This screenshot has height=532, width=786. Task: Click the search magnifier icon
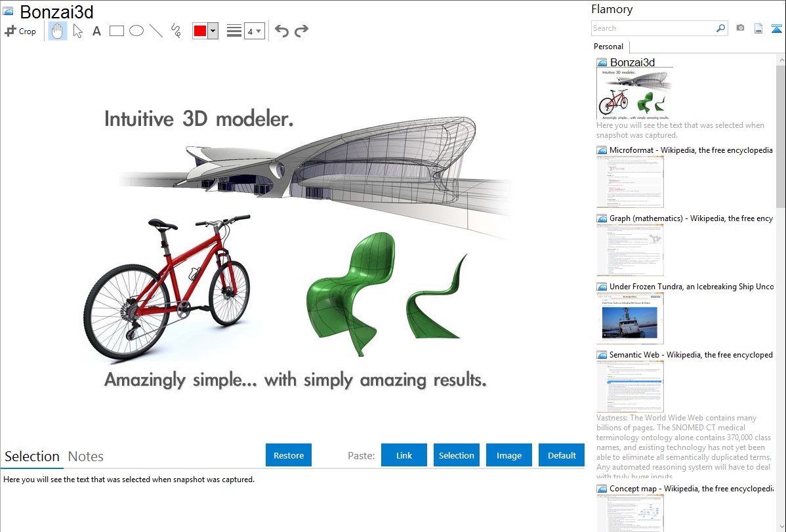pos(720,28)
